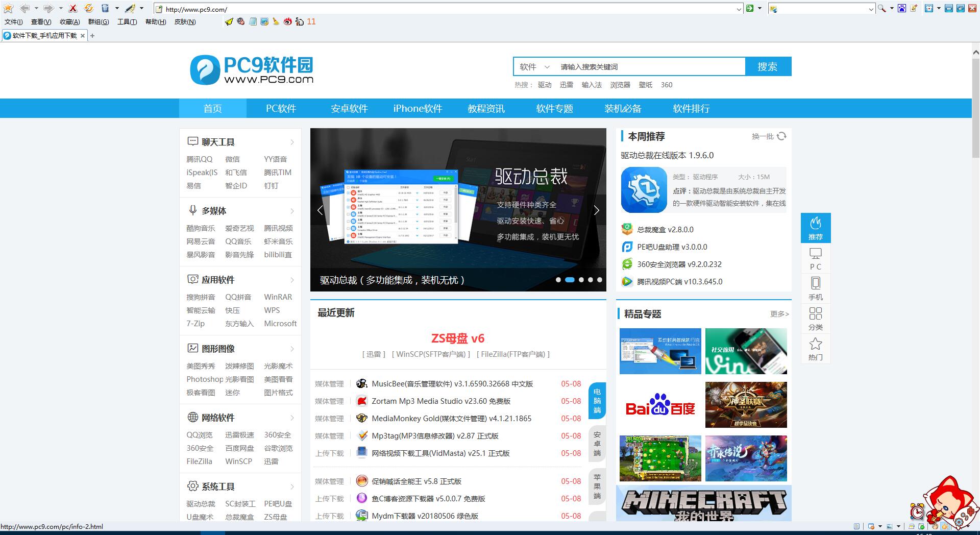Image resolution: width=980 pixels, height=535 pixels.
Task: Click the popup blocker icon in status bar
Action: tap(871, 526)
